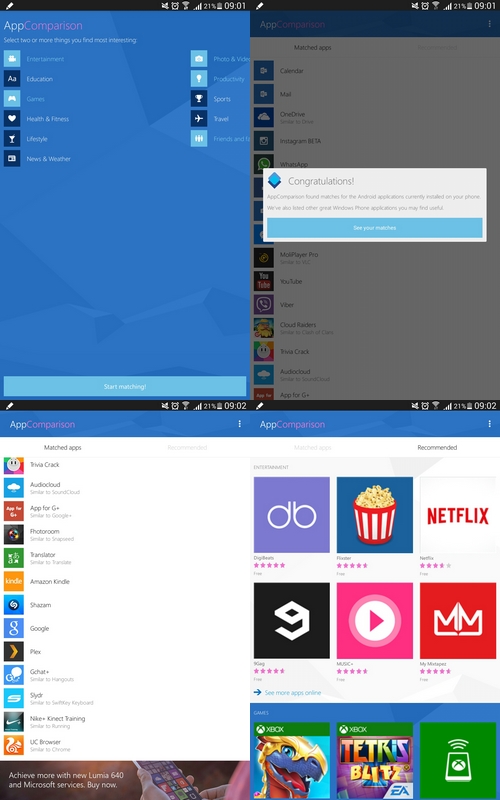Tap the Plex app icon

point(14,652)
